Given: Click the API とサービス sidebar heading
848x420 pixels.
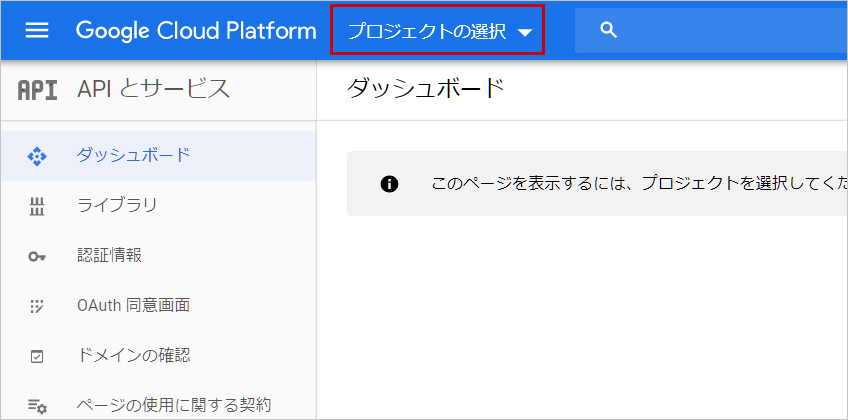Looking at the screenshot, I should 154,89.
